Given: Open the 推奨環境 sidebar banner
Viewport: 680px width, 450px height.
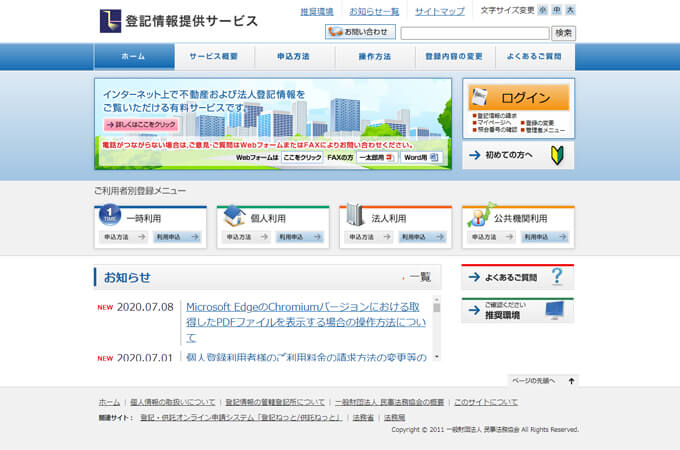Looking at the screenshot, I should [518, 311].
